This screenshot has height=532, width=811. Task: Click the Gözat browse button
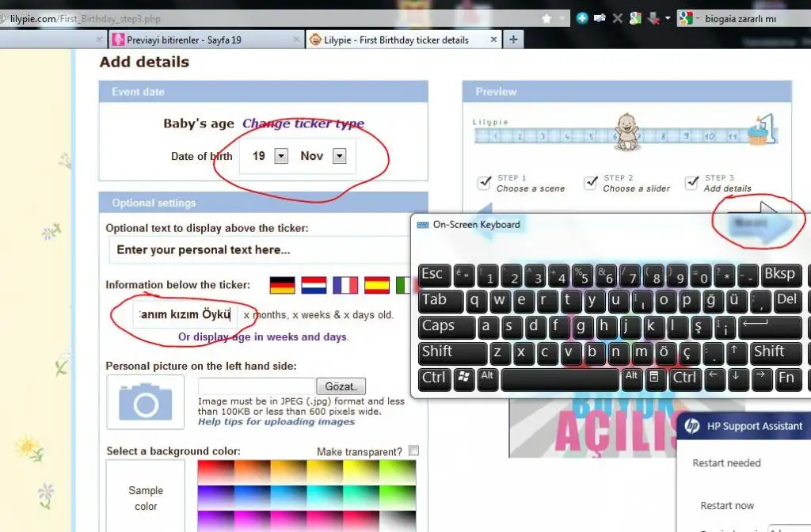pyautogui.click(x=341, y=386)
